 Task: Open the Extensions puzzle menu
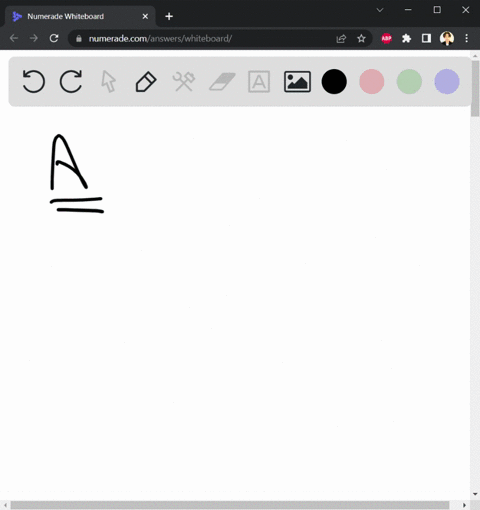(406, 39)
